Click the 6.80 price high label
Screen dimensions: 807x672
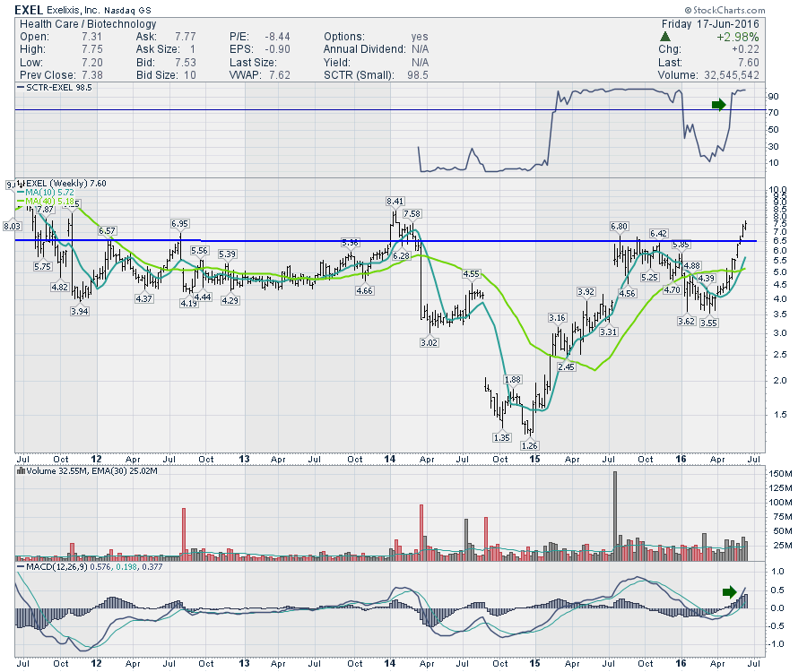tap(618, 226)
